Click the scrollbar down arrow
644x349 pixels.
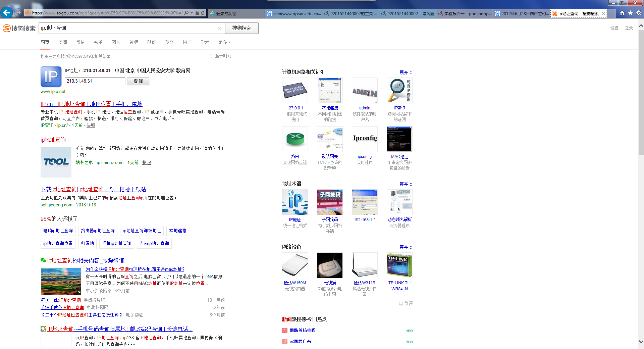coord(641,342)
